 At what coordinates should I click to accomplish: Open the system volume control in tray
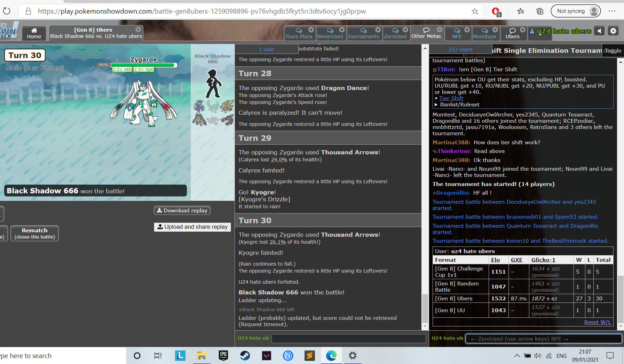[538, 356]
